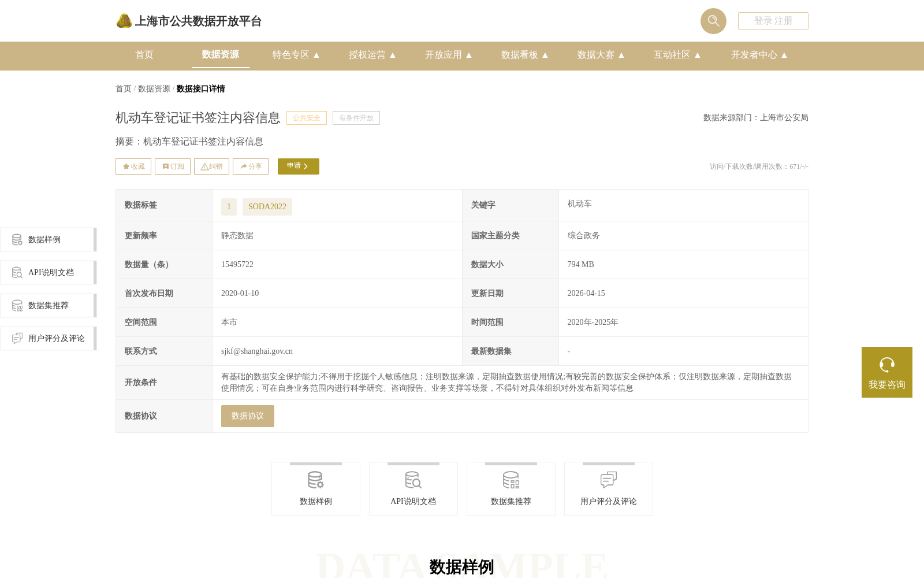Expand 数据大赛 menu
This screenshot has width=924, height=578.
[x=601, y=55]
